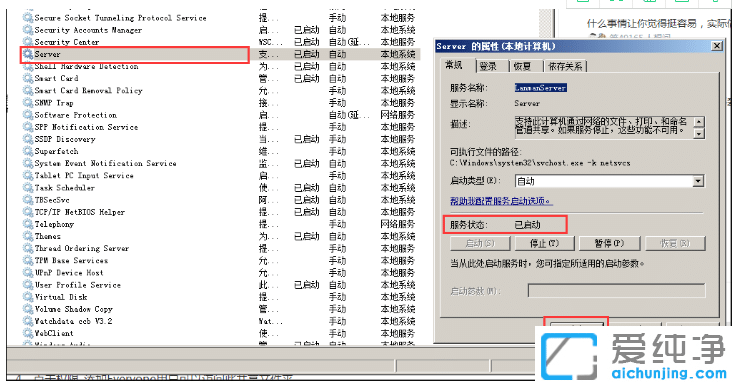Select the WebClient service name
Viewport: 735px width, 386px height.
54,333
